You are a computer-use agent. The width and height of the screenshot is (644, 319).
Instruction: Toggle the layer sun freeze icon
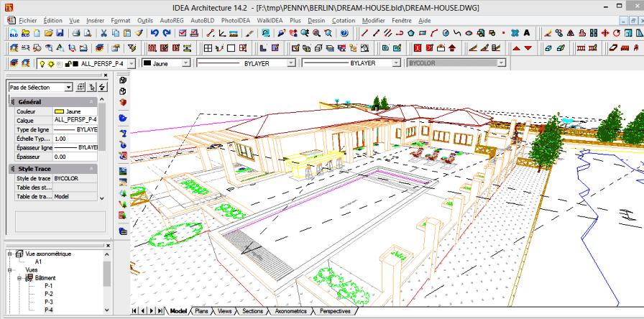click(51, 64)
